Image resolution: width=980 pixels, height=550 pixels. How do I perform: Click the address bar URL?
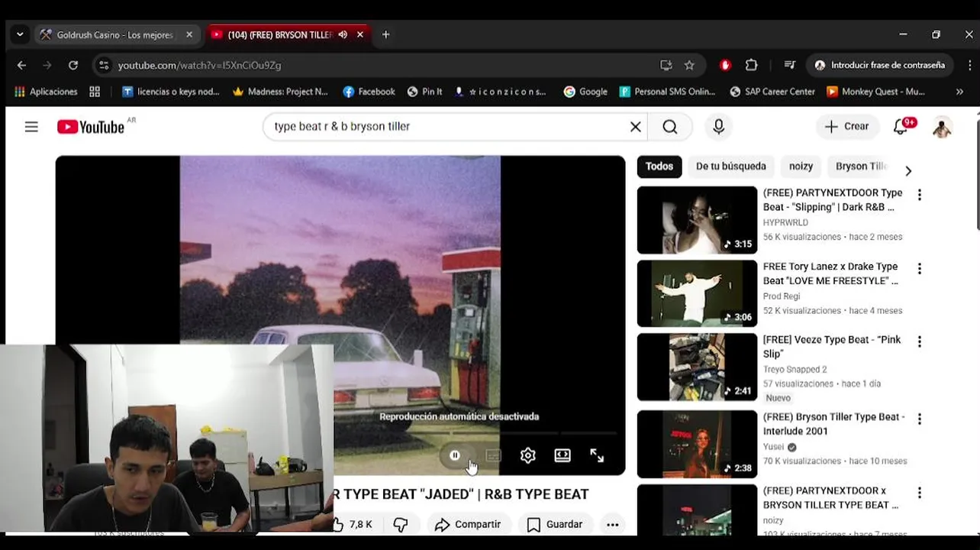pos(200,66)
